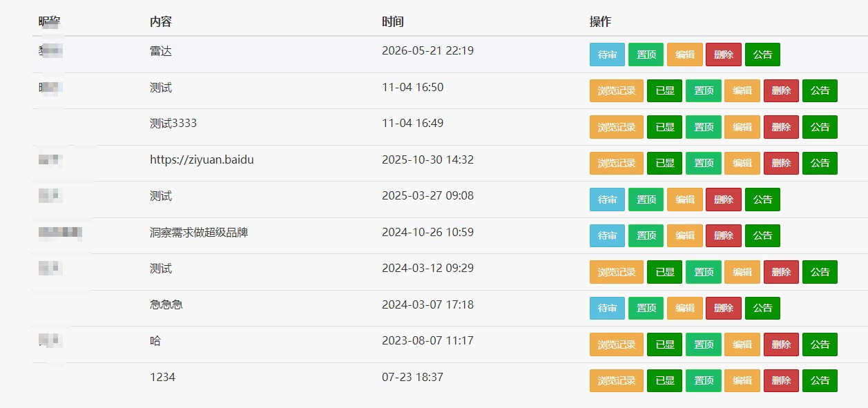Open 浏览记录 for 测试3333 row

click(616, 127)
